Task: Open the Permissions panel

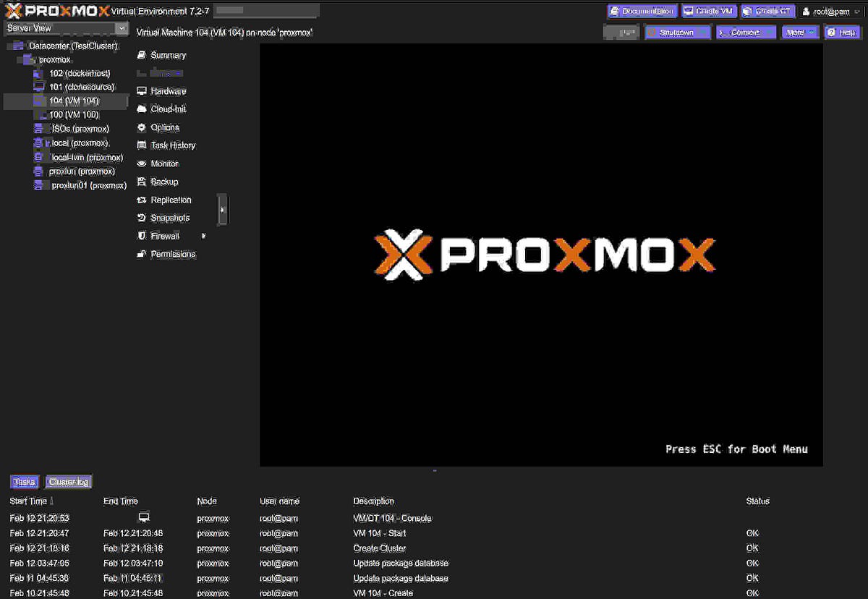Action: (x=174, y=253)
